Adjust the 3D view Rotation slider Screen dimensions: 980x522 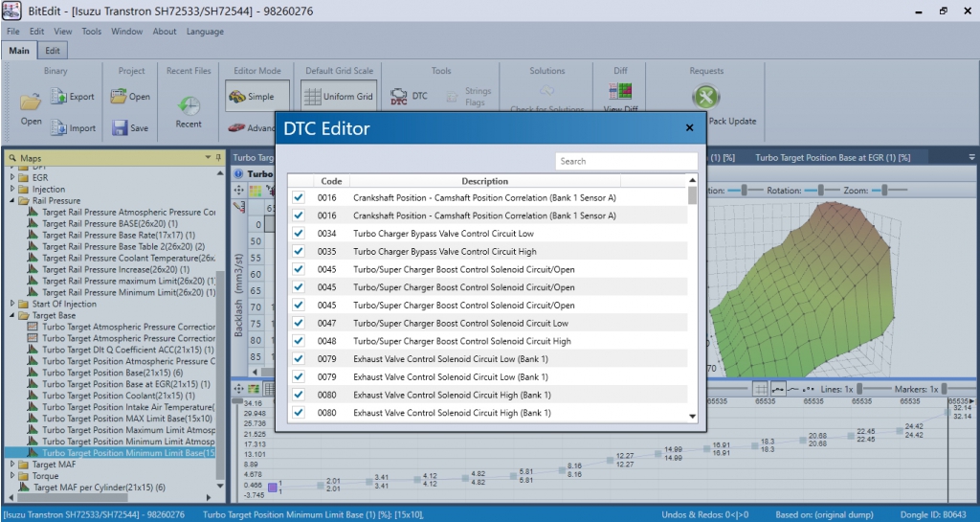tap(820, 190)
